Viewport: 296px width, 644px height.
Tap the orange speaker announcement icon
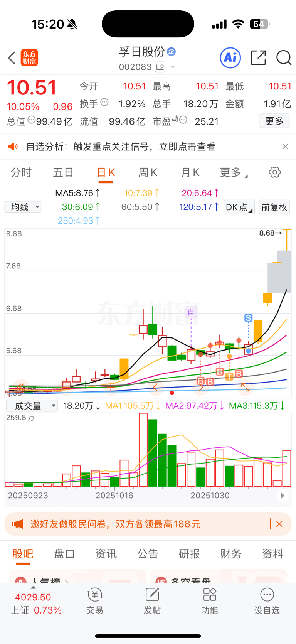pos(13,147)
